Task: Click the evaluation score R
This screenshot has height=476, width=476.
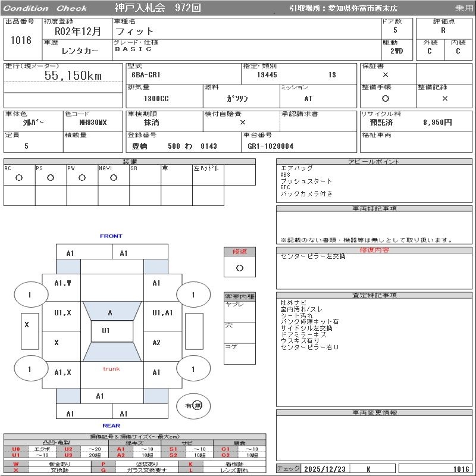Action: point(443,30)
